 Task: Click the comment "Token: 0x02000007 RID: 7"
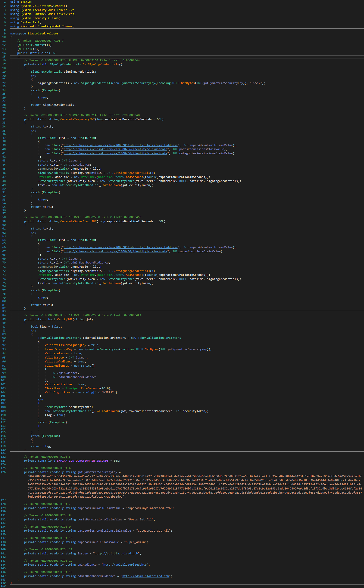coord(40,41)
